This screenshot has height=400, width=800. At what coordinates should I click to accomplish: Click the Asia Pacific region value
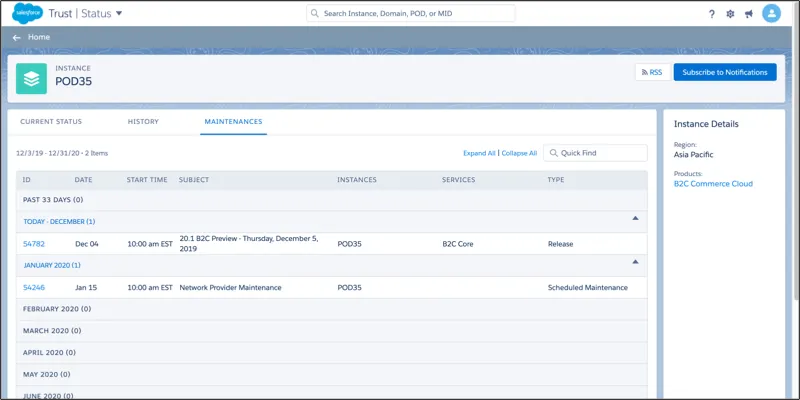(693, 155)
